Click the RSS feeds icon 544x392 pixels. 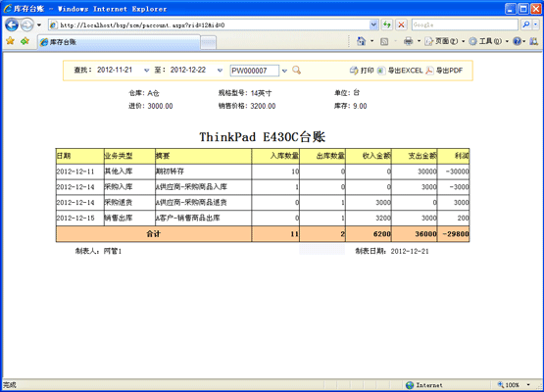click(384, 41)
